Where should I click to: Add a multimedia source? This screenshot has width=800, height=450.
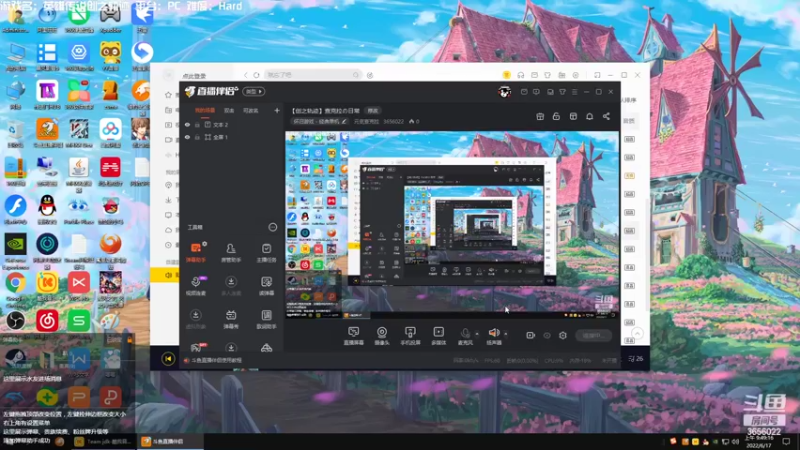pyautogui.click(x=439, y=336)
